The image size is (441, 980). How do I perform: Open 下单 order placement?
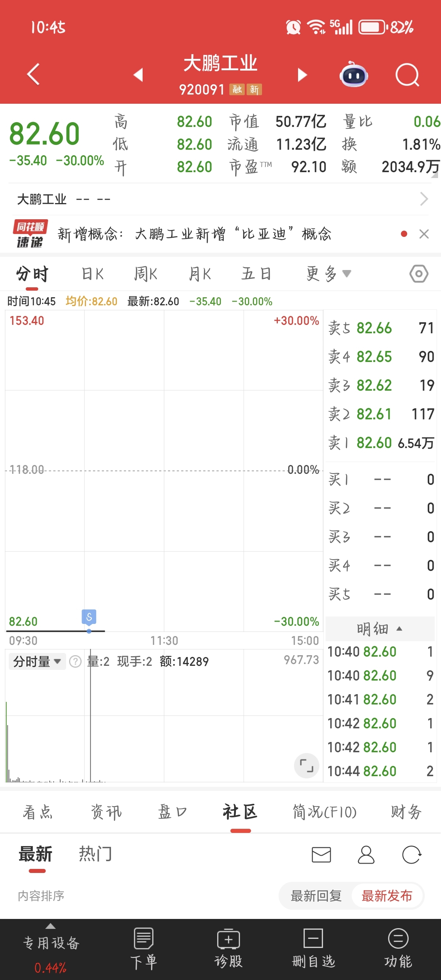tap(144, 948)
